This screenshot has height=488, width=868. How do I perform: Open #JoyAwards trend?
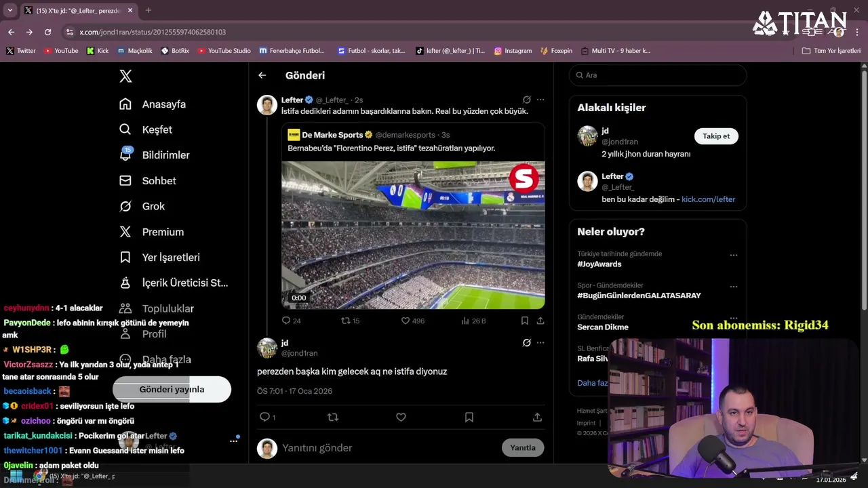(x=599, y=264)
